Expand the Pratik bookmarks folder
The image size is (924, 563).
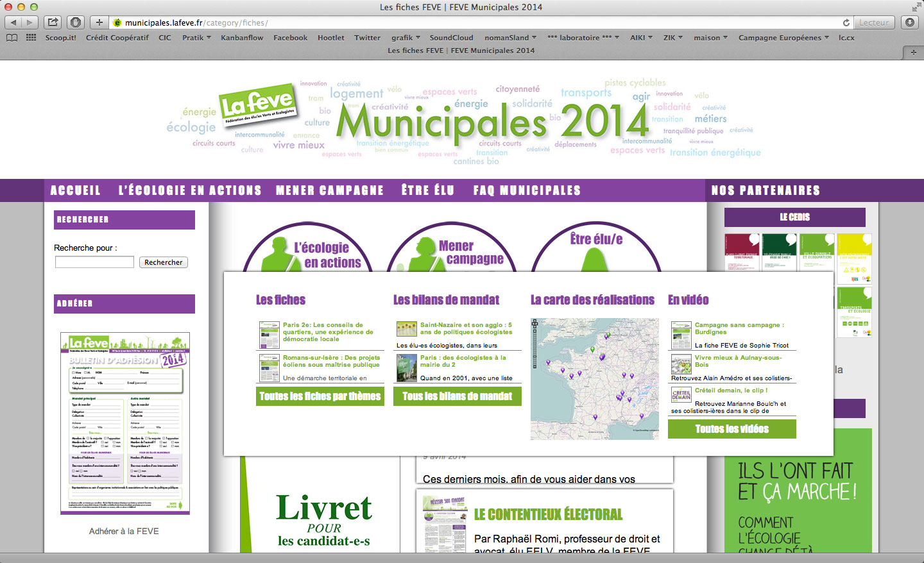(196, 38)
